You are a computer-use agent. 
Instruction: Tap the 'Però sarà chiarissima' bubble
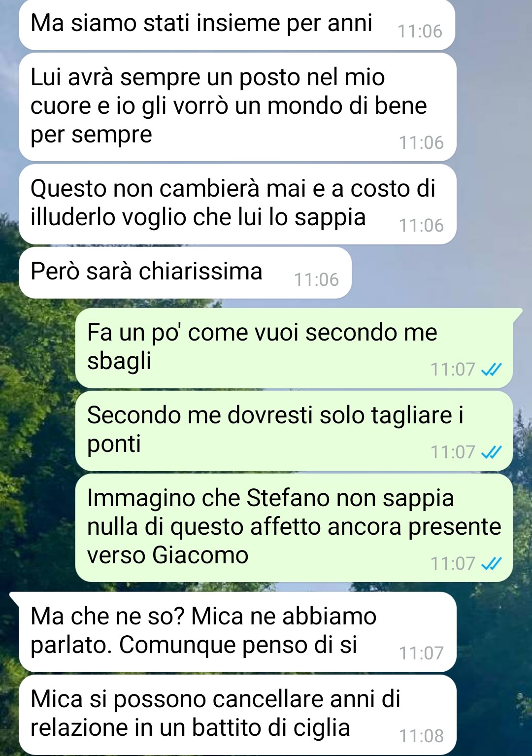pyautogui.click(x=185, y=273)
